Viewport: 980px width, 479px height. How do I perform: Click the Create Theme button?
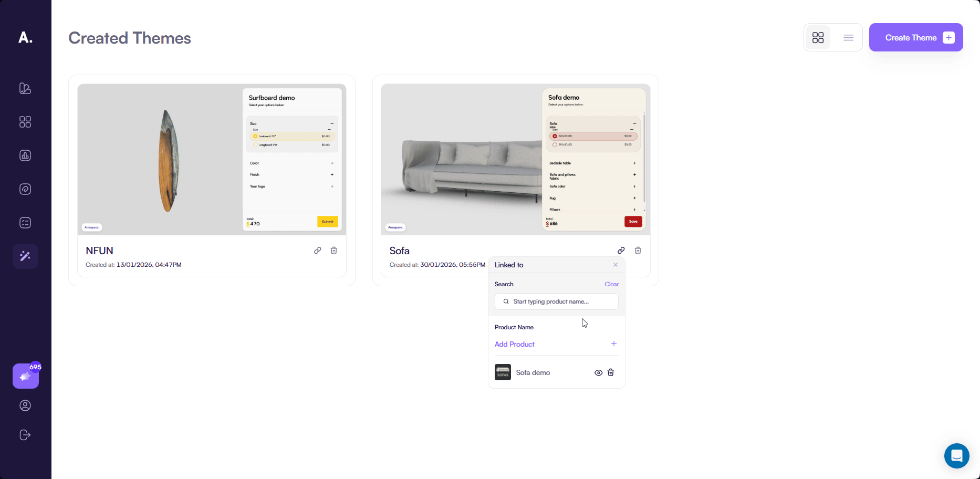915,37
